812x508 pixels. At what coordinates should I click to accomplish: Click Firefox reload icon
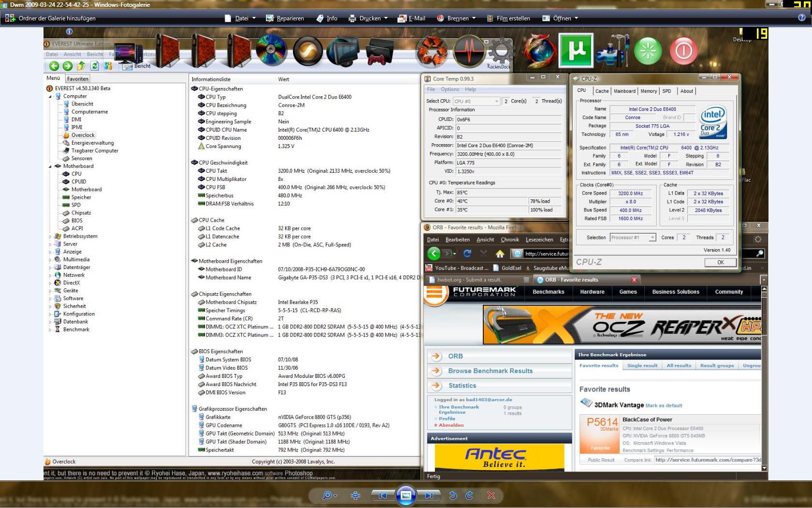467,253
